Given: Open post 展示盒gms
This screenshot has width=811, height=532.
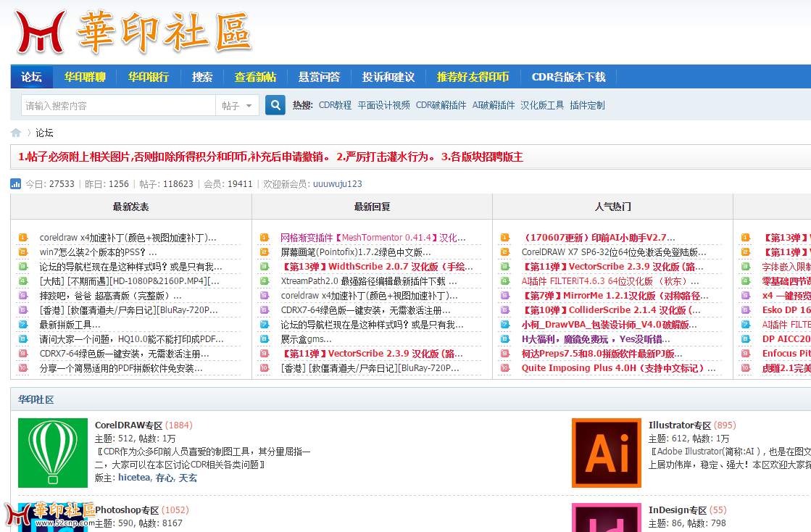Looking at the screenshot, I should (306, 339).
